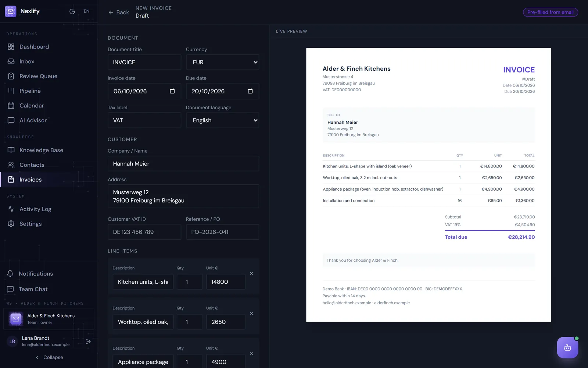Image resolution: width=588 pixels, height=368 pixels.
Task: Click the Tax label input field
Action: point(144,120)
